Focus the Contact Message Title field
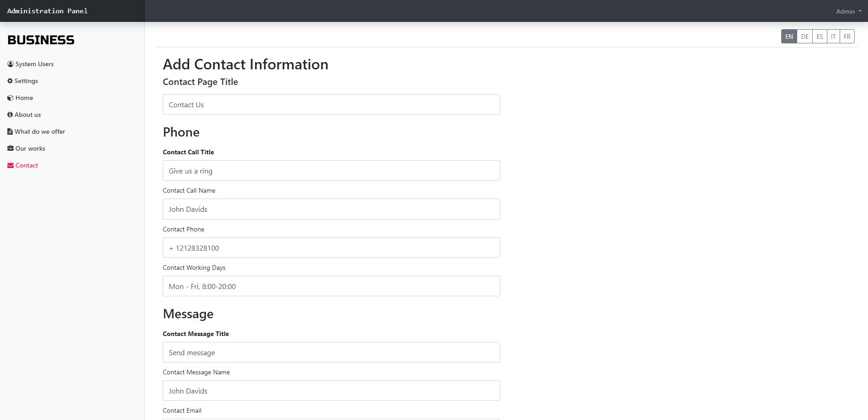Screen dimensions: 868x420 pos(331,352)
